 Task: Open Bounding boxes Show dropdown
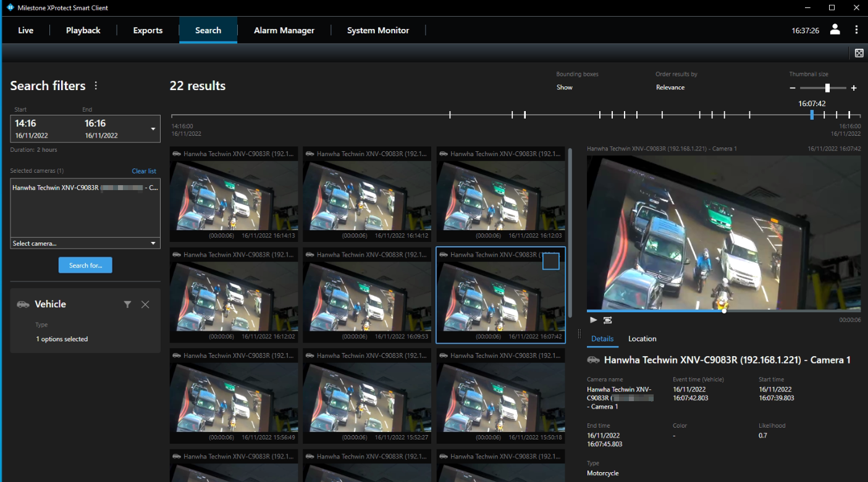pos(565,88)
